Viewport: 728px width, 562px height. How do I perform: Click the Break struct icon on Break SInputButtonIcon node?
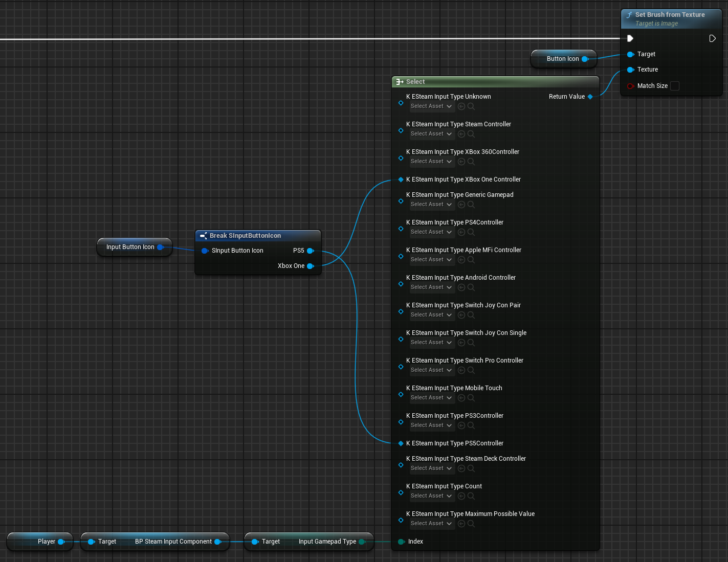tap(203, 236)
